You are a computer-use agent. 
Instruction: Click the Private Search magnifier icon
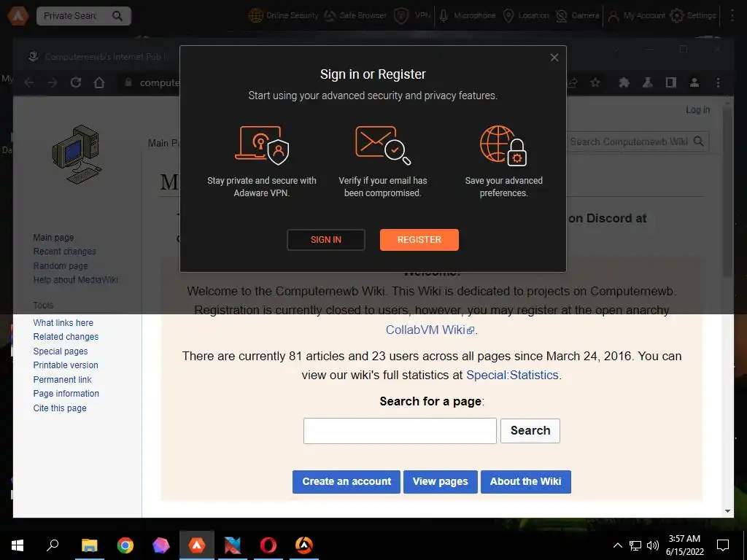(117, 16)
